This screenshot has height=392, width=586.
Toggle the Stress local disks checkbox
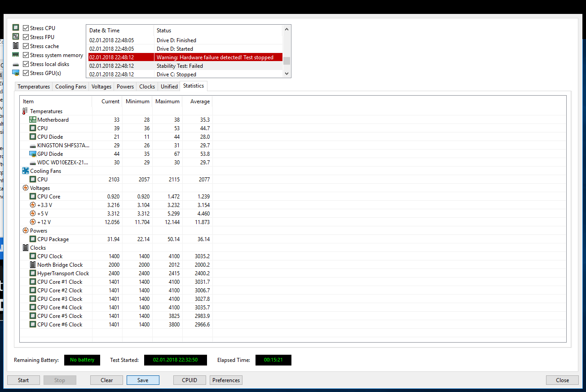(26, 64)
